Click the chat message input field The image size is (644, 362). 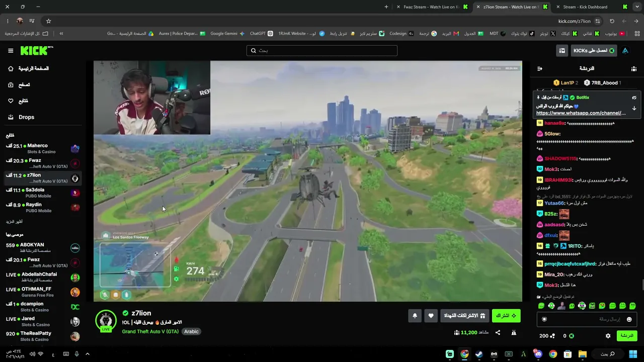(587, 319)
